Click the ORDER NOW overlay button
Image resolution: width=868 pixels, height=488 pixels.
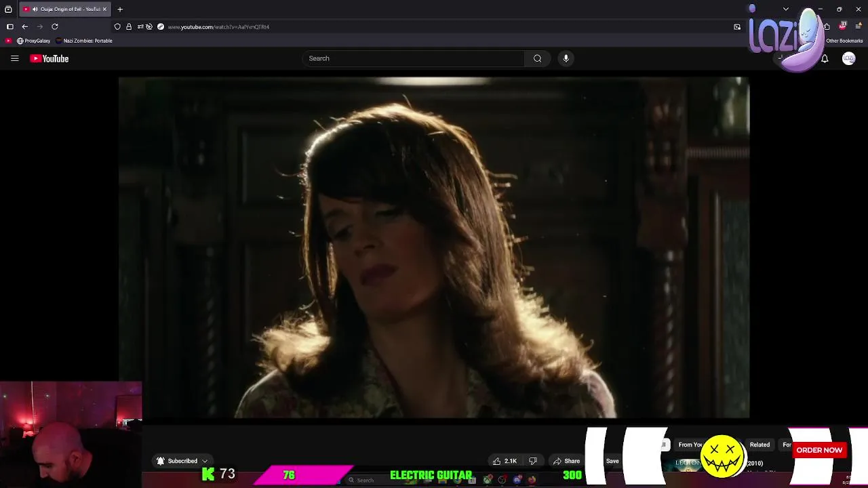coord(819,450)
